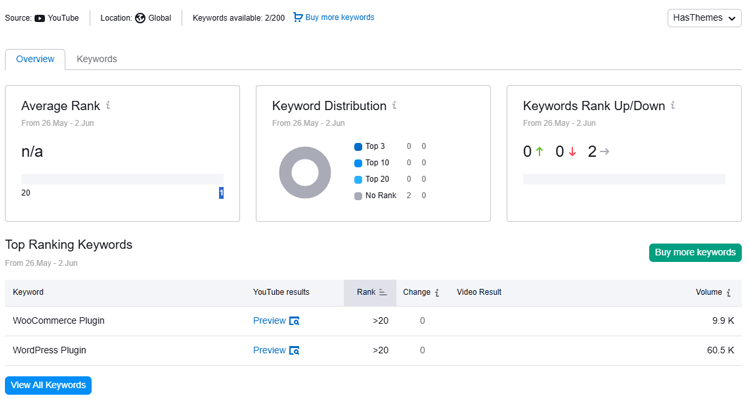Image resolution: width=750 pixels, height=399 pixels.
Task: Open Preview link for WordPress Plugin
Action: coord(269,351)
